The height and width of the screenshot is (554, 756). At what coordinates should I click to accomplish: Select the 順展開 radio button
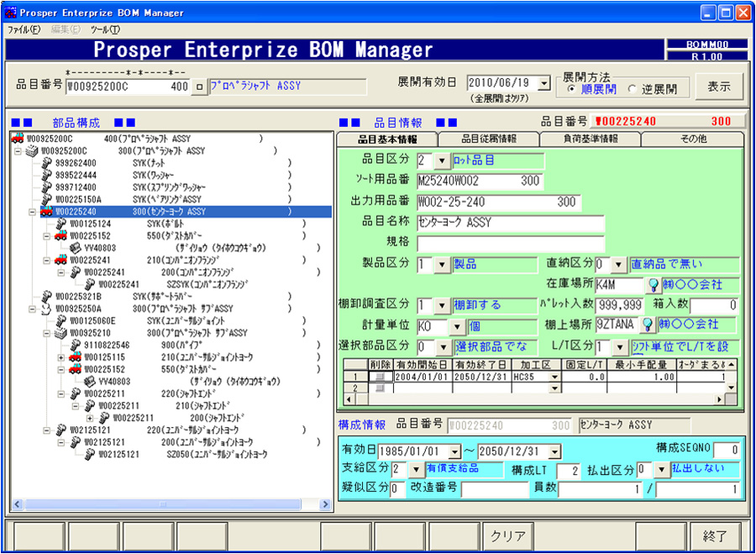click(572, 89)
